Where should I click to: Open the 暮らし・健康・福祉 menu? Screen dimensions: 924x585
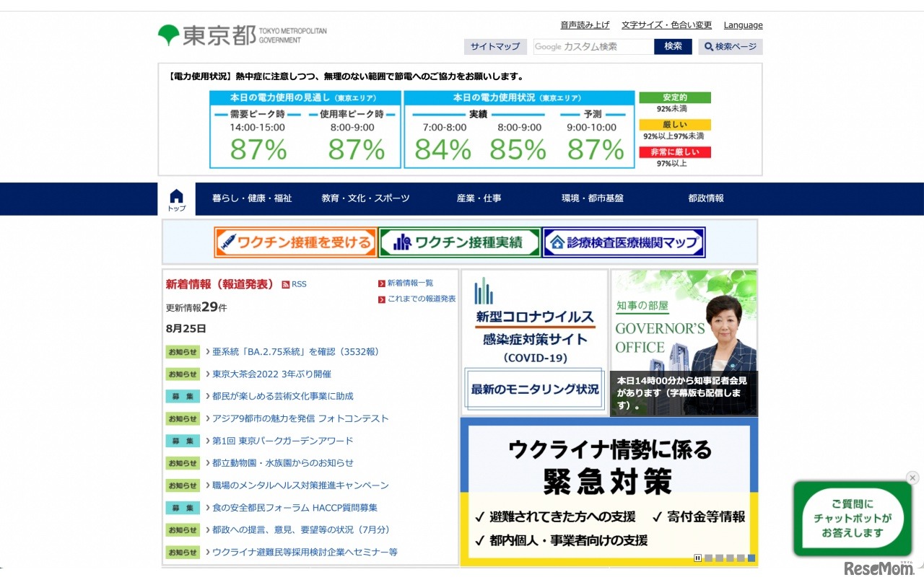tap(252, 198)
